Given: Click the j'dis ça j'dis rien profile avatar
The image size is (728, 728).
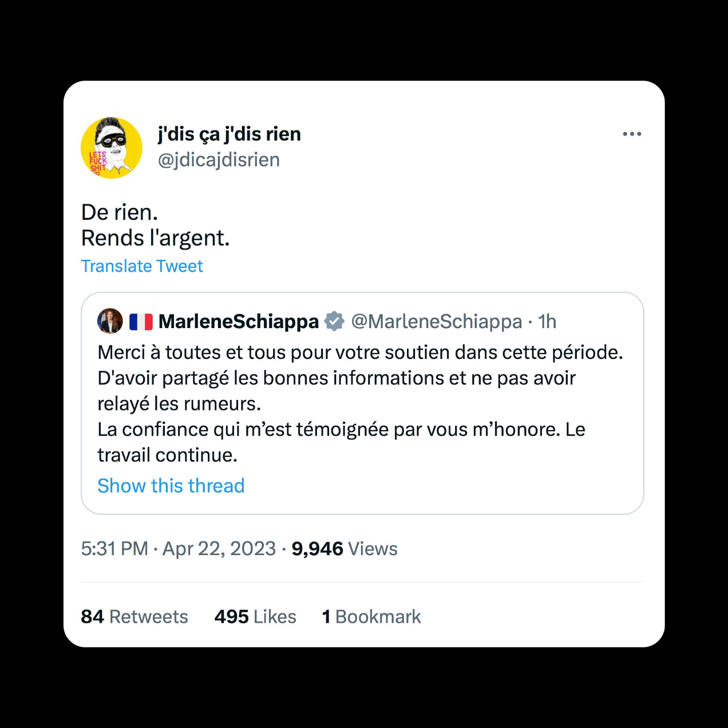Looking at the screenshot, I should 111,148.
